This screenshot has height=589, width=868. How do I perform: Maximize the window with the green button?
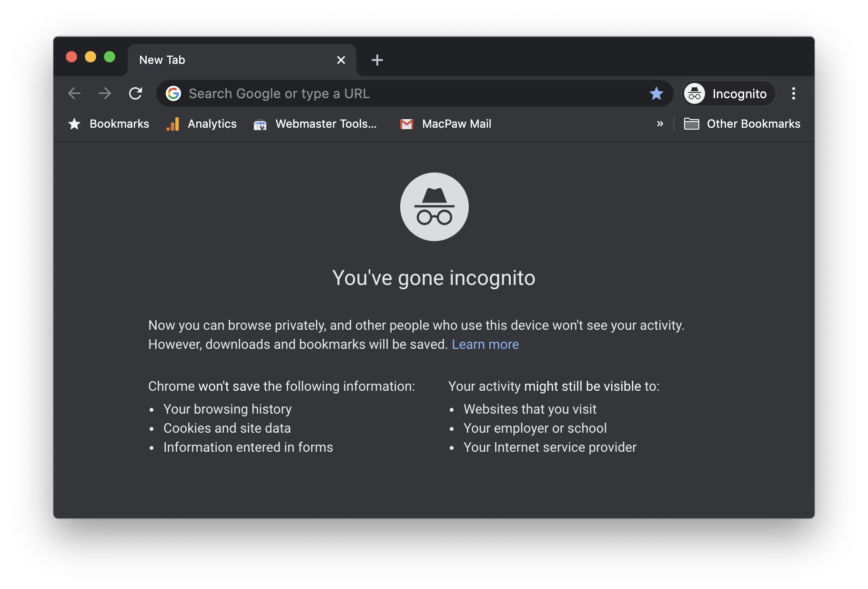(110, 57)
